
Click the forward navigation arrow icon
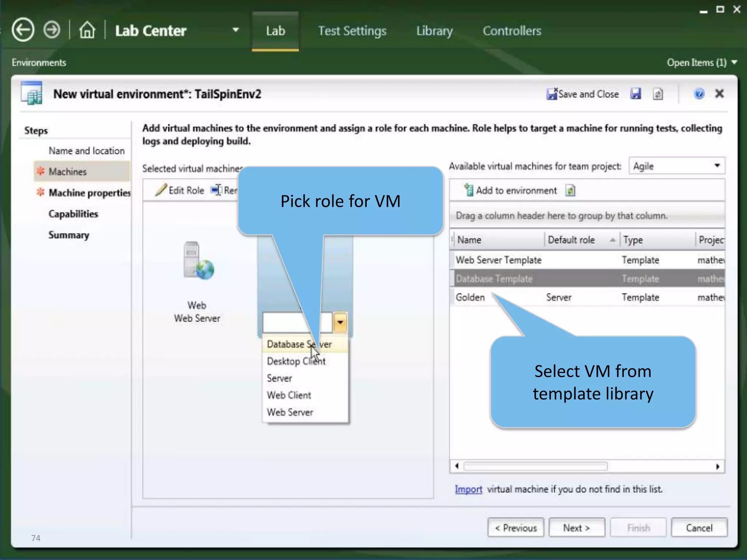52,30
